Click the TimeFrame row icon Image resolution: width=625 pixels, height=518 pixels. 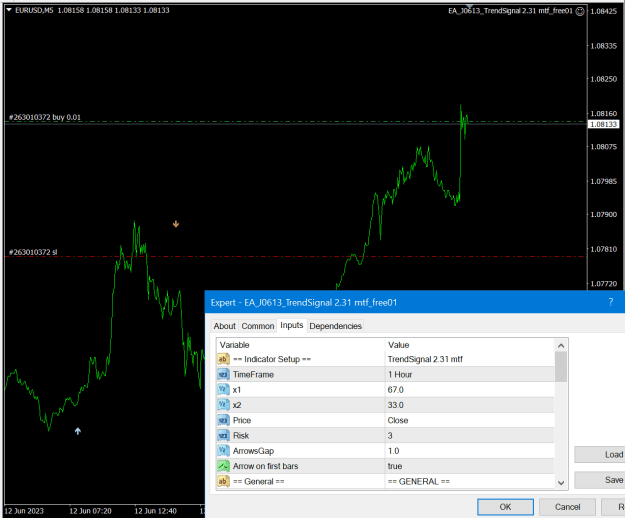coord(223,375)
